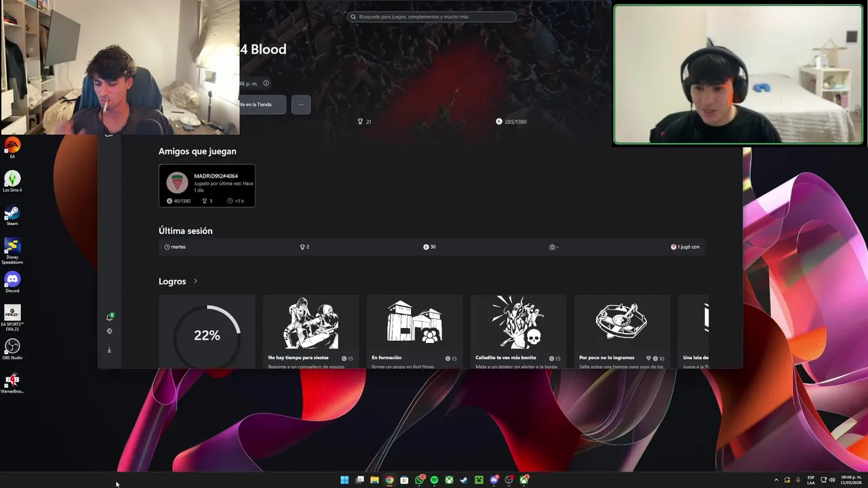Open Xbox sidebar notifications bell
The width and height of the screenshot is (868, 488).
coord(110,317)
